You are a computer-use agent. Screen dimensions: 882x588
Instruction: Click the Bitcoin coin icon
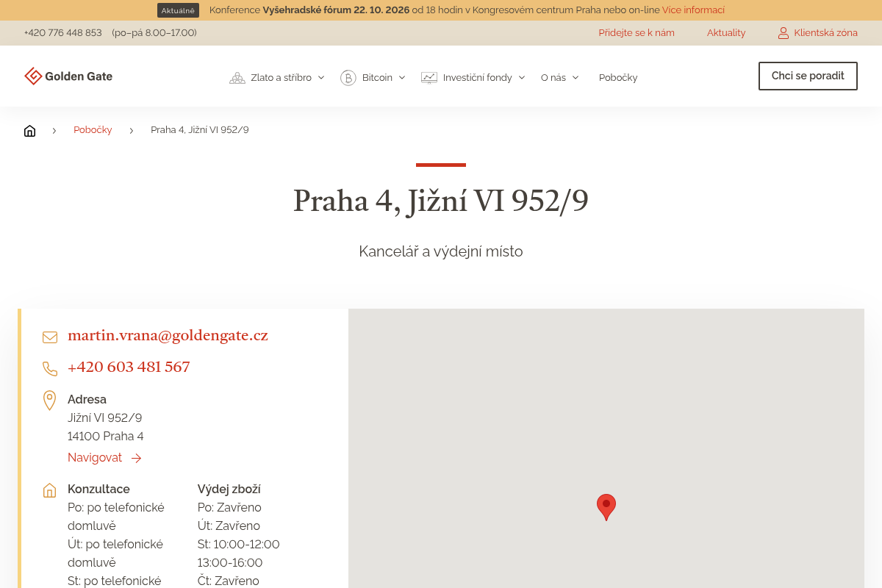click(348, 77)
